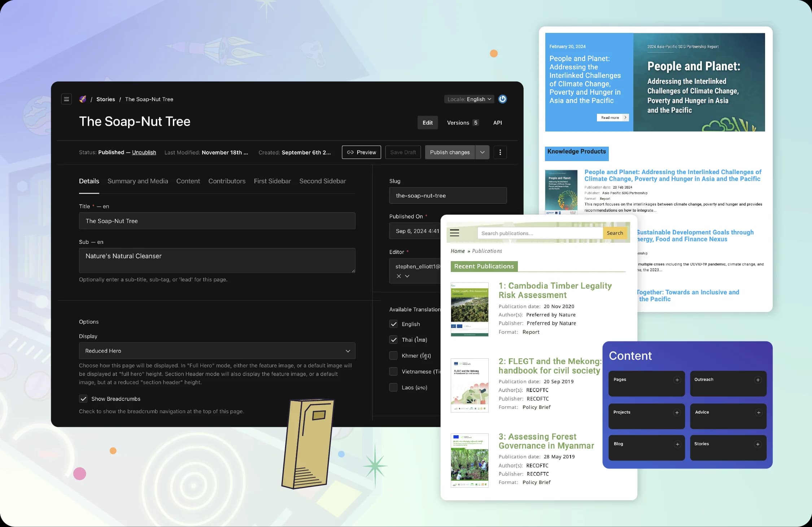Expand the Reduced Hero display dropdown
This screenshot has width=812, height=527.
(217, 351)
